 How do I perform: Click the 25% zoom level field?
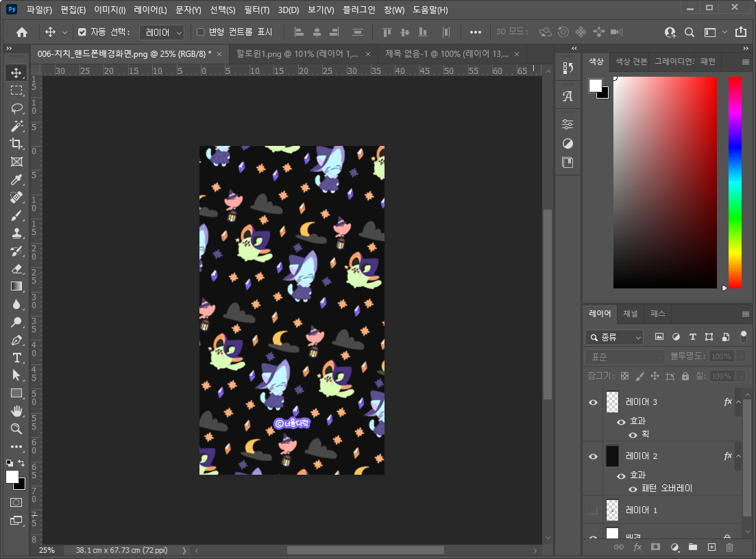click(47, 550)
